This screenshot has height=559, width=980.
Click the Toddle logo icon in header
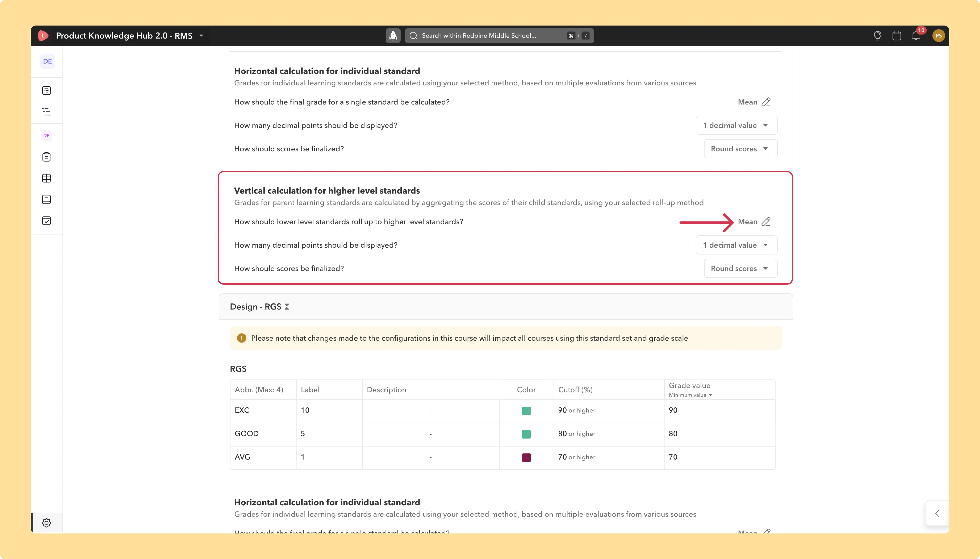point(43,36)
